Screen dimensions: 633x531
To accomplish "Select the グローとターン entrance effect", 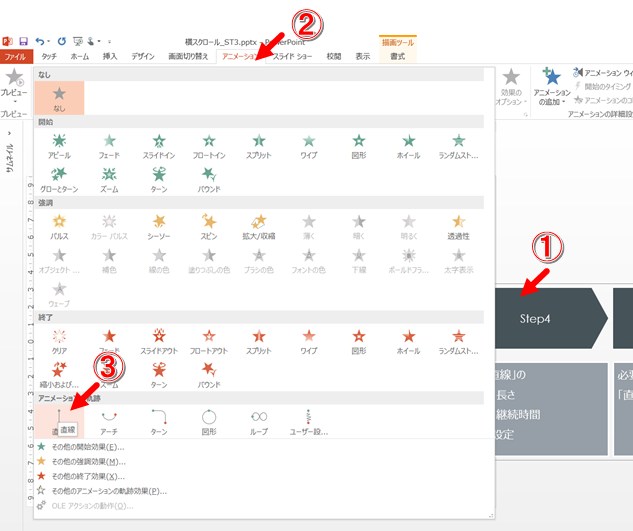I will click(59, 180).
